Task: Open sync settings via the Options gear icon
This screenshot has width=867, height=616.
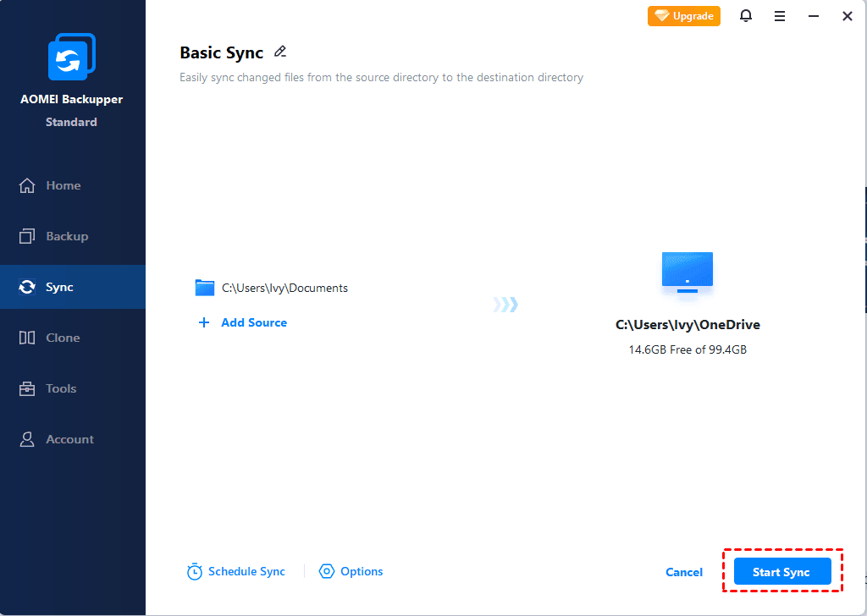Action: (x=327, y=571)
